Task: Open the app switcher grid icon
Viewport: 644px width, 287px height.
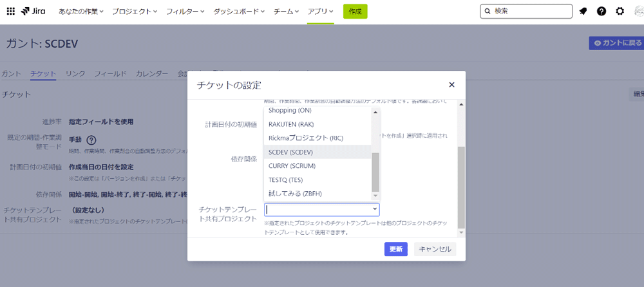Action: (11, 12)
